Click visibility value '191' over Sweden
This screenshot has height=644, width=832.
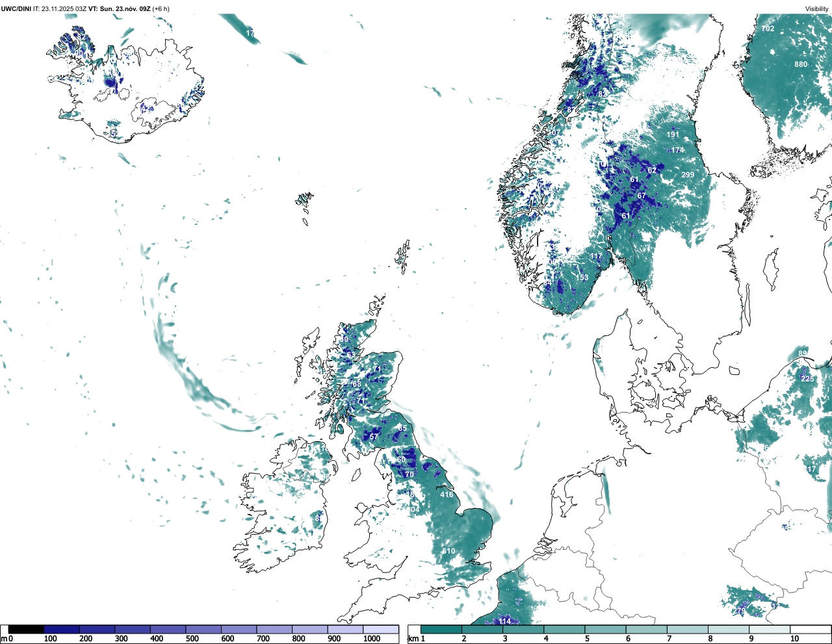[x=673, y=135]
